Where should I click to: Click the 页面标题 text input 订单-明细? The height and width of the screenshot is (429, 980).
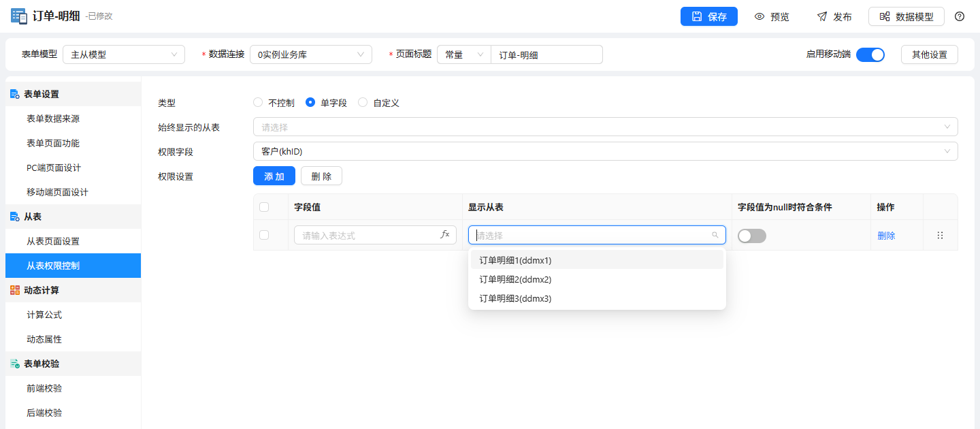click(x=546, y=54)
